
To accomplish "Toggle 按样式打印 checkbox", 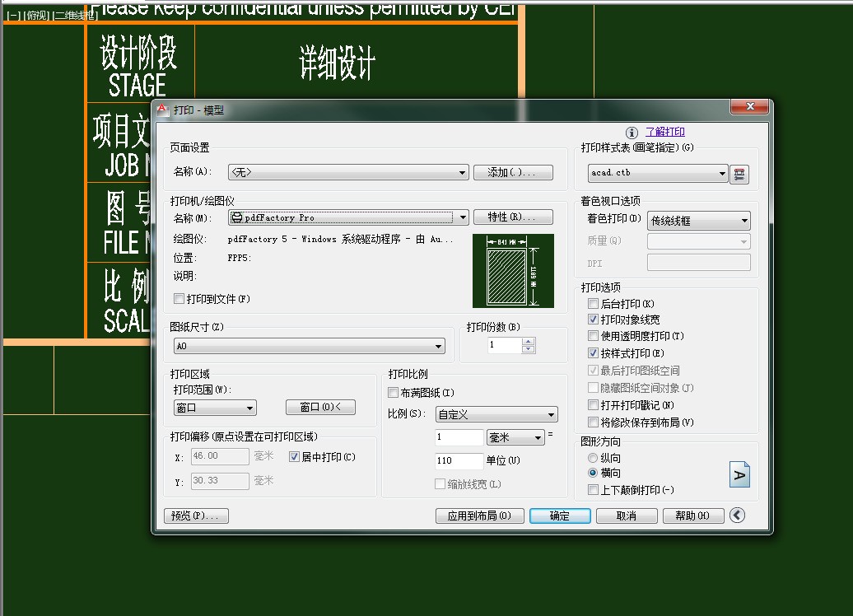I will coord(594,353).
